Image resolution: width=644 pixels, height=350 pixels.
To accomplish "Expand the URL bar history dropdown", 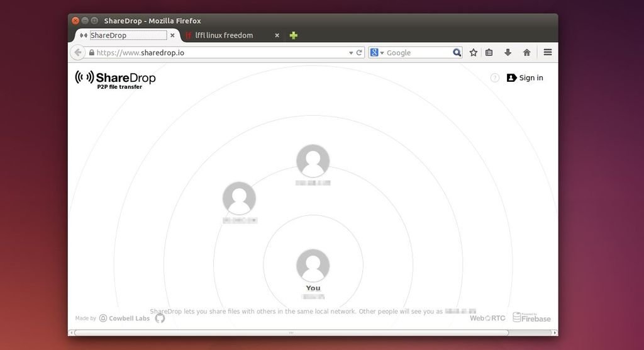I will click(x=351, y=53).
